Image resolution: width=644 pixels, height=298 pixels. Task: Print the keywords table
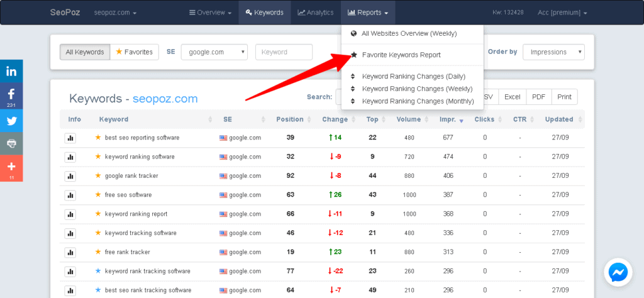pos(564,97)
